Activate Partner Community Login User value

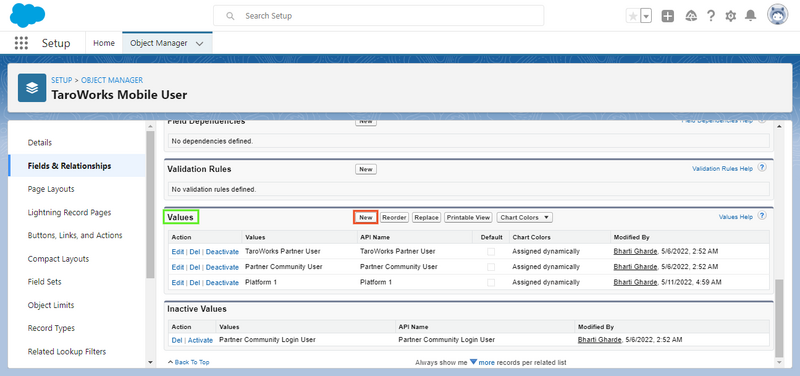pyautogui.click(x=201, y=340)
